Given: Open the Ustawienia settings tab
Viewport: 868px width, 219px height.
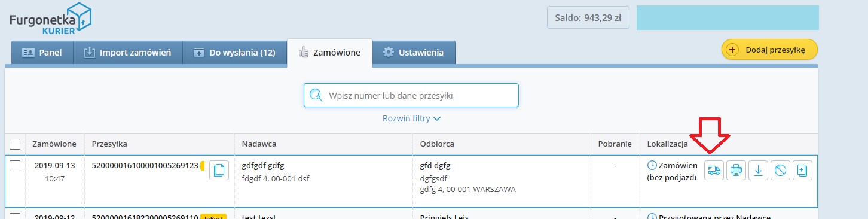Looking at the screenshot, I should [414, 52].
